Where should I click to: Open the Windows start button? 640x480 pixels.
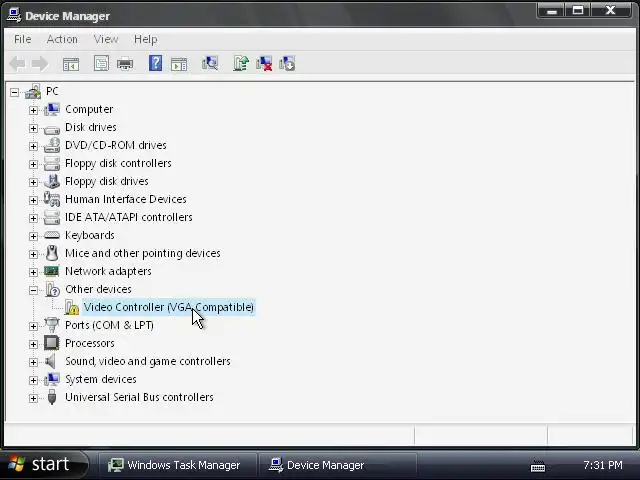44,464
